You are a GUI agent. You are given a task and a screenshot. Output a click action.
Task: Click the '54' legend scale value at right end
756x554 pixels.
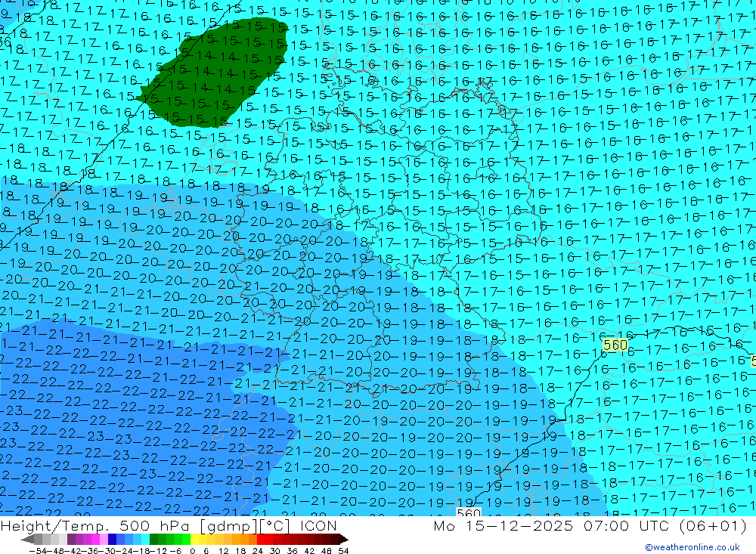click(343, 551)
